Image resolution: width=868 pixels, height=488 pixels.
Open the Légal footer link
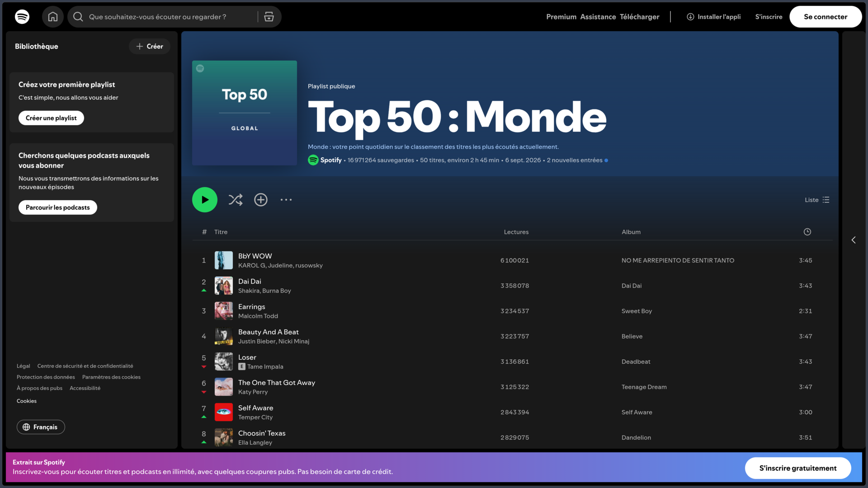[x=24, y=366]
